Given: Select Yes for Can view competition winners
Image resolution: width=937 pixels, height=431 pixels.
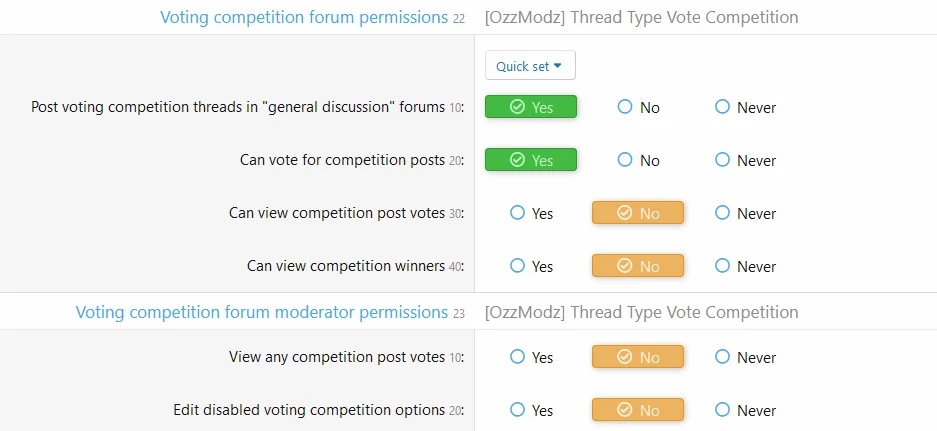Looking at the screenshot, I should point(531,266).
